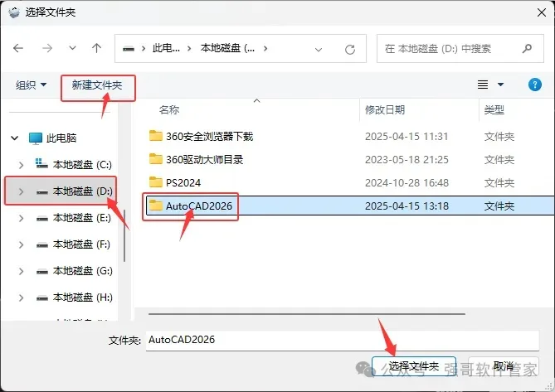Image resolution: width=555 pixels, height=392 pixels.
Task: Open help with the blue question icon
Action: click(535, 85)
